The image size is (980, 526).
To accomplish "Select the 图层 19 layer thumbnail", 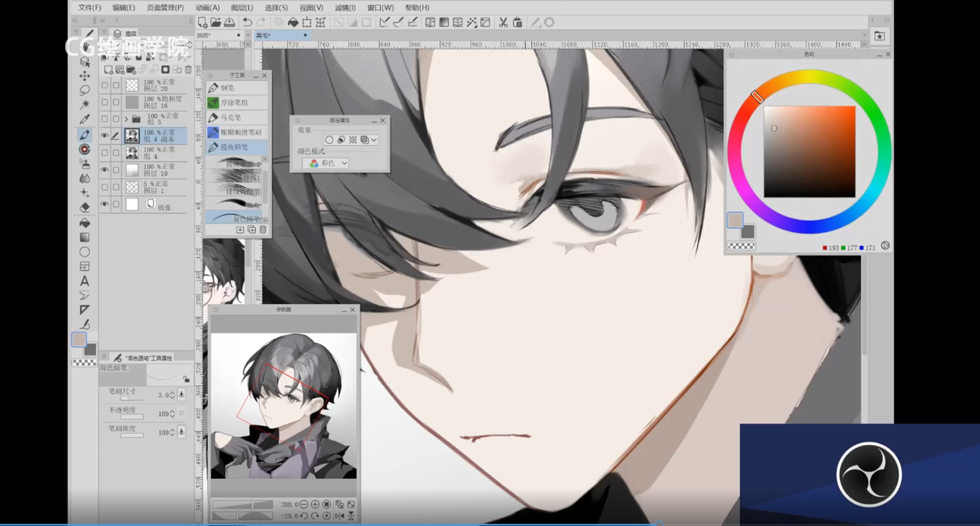I will click(132, 170).
